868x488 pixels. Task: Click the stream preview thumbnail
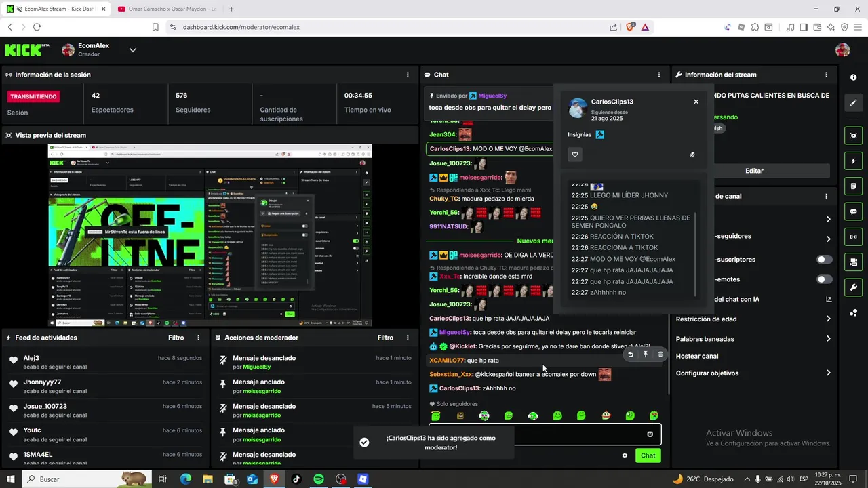(210, 235)
